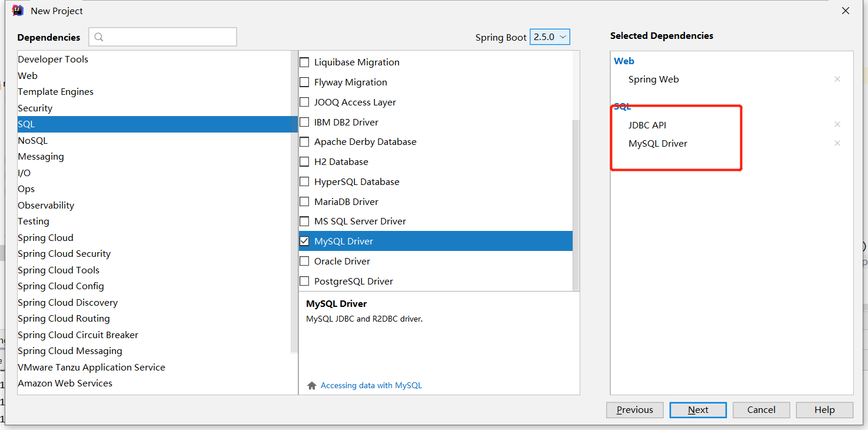The image size is (868, 430).
Task: Select MySQL Driver in Selected Dependencies
Action: point(658,144)
